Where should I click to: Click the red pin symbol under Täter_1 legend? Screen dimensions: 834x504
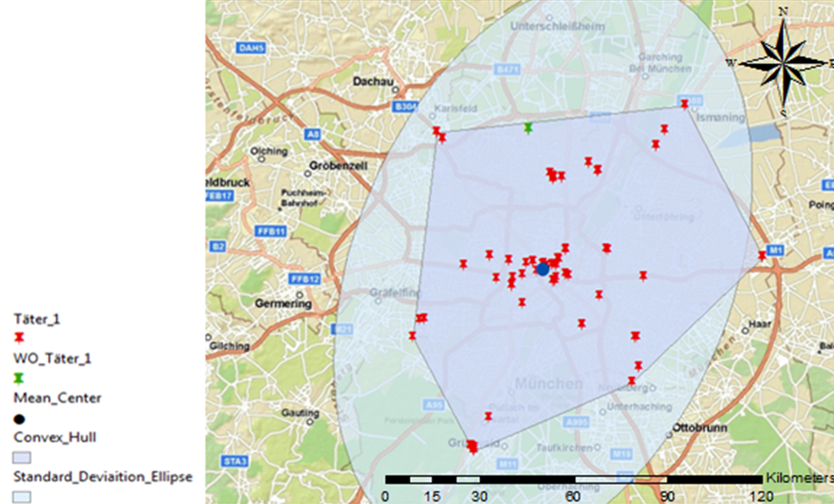(x=20, y=337)
